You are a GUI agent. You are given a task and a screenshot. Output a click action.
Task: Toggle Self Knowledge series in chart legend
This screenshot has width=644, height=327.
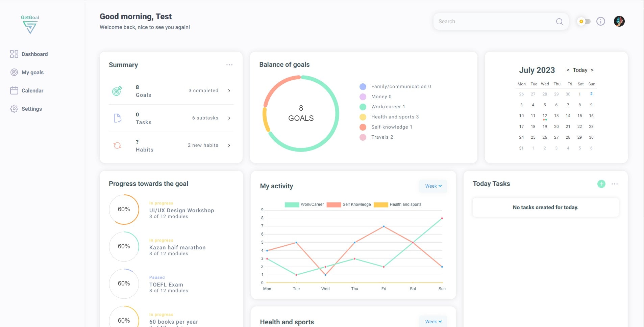[349, 205]
